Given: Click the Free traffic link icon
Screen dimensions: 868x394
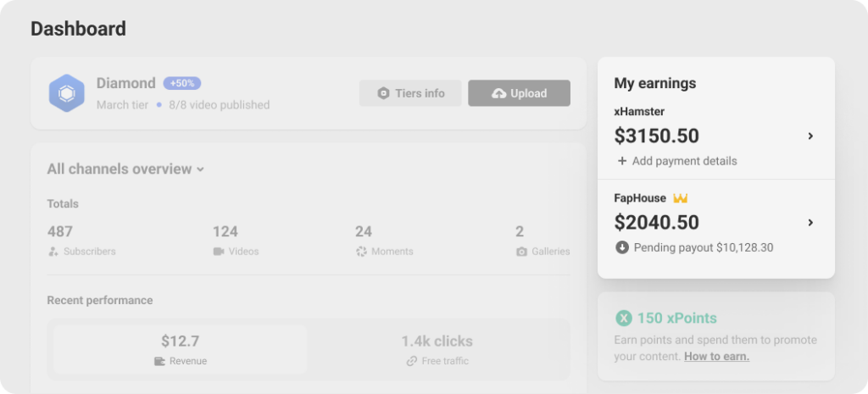Looking at the screenshot, I should click(x=412, y=361).
